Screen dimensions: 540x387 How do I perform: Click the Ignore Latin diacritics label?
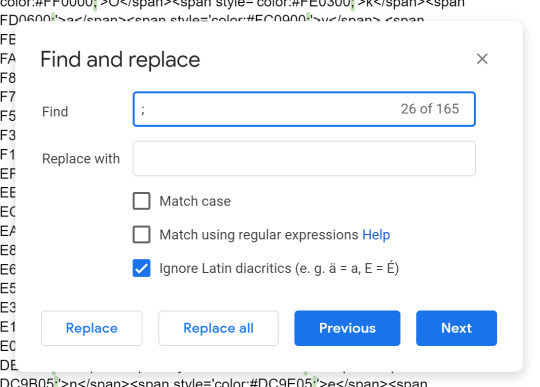tap(279, 269)
